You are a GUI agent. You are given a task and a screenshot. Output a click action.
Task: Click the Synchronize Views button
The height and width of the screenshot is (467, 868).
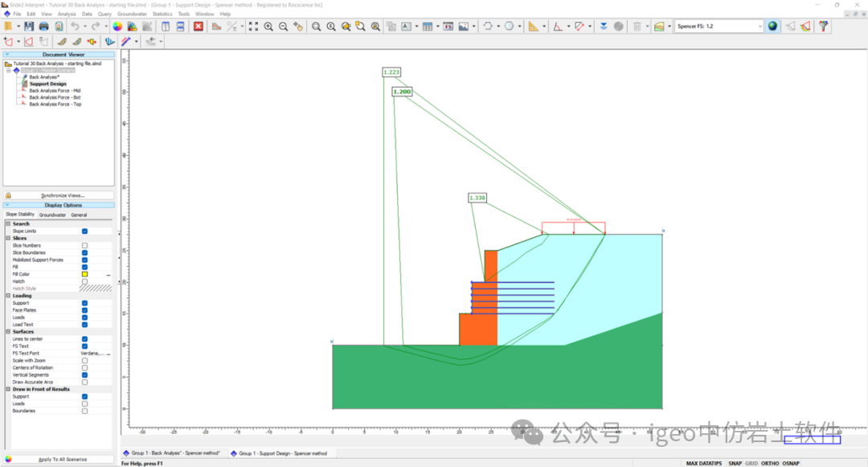pyautogui.click(x=63, y=195)
